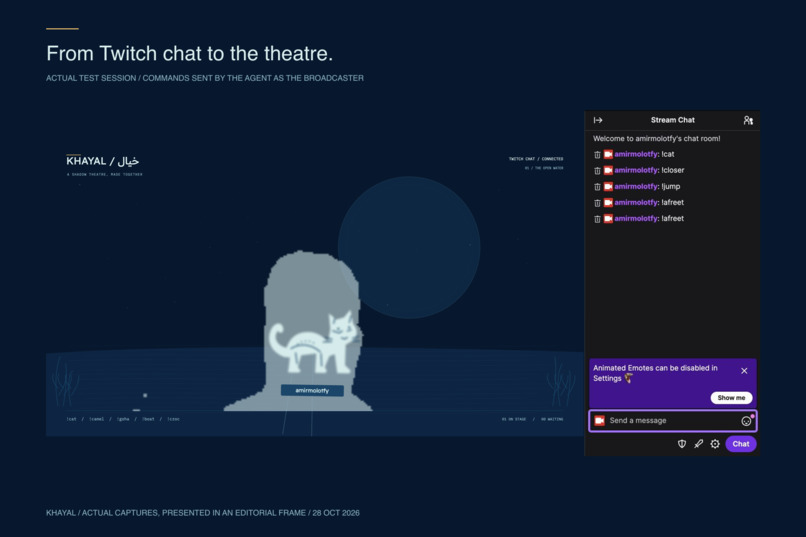Image resolution: width=806 pixels, height=537 pixels.
Task: Click the KHAYAL theatre logo title
Action: point(102,161)
